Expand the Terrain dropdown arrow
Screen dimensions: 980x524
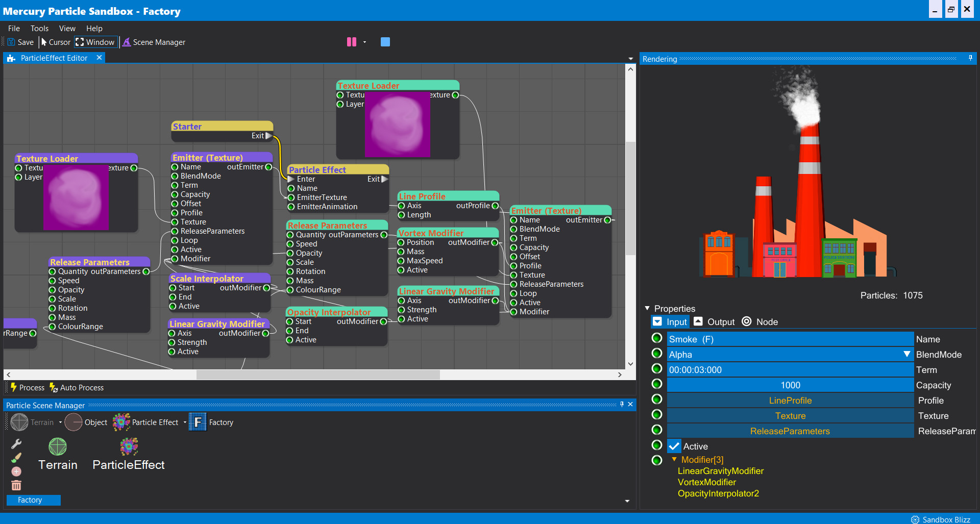[x=59, y=422]
